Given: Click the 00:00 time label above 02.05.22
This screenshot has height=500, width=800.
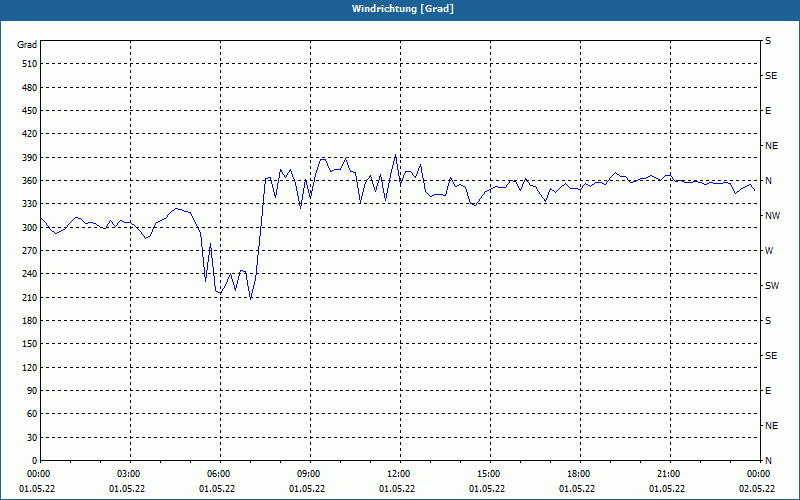Looking at the screenshot, I should pyautogui.click(x=759, y=474).
